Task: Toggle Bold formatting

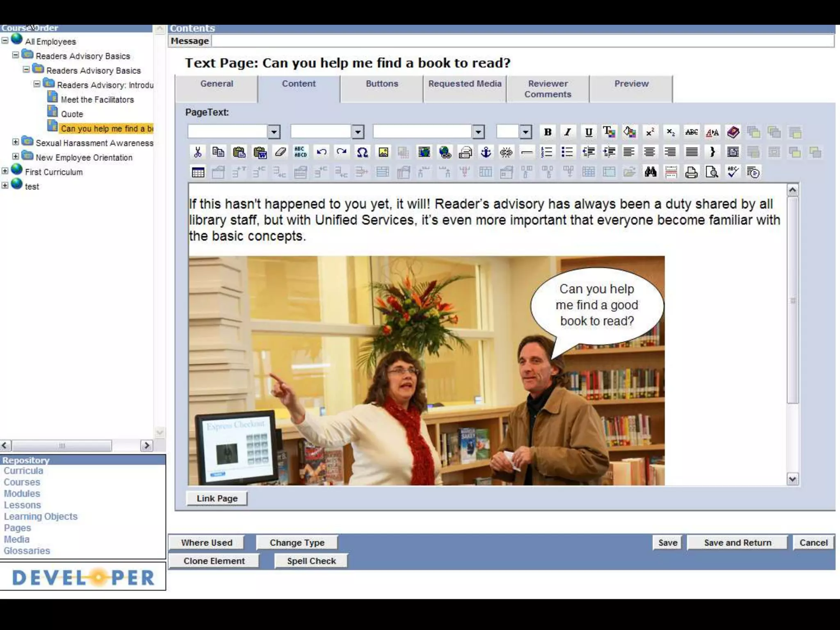Action: (547, 132)
